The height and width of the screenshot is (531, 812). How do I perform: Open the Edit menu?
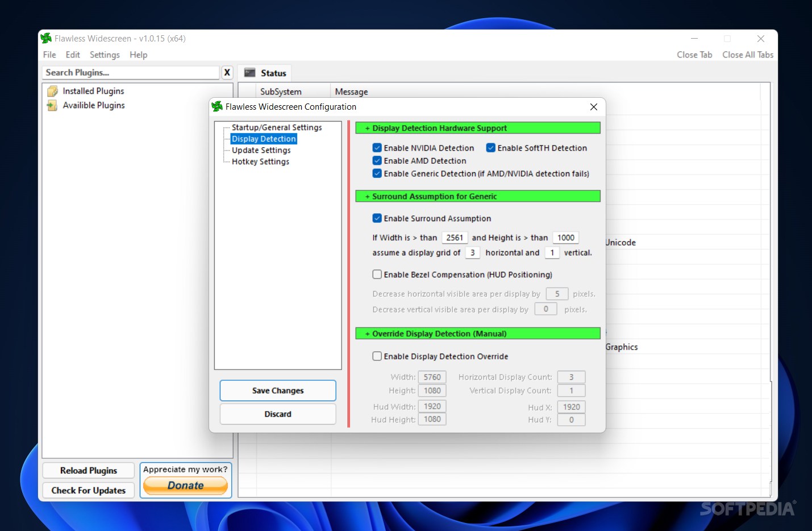pos(73,55)
